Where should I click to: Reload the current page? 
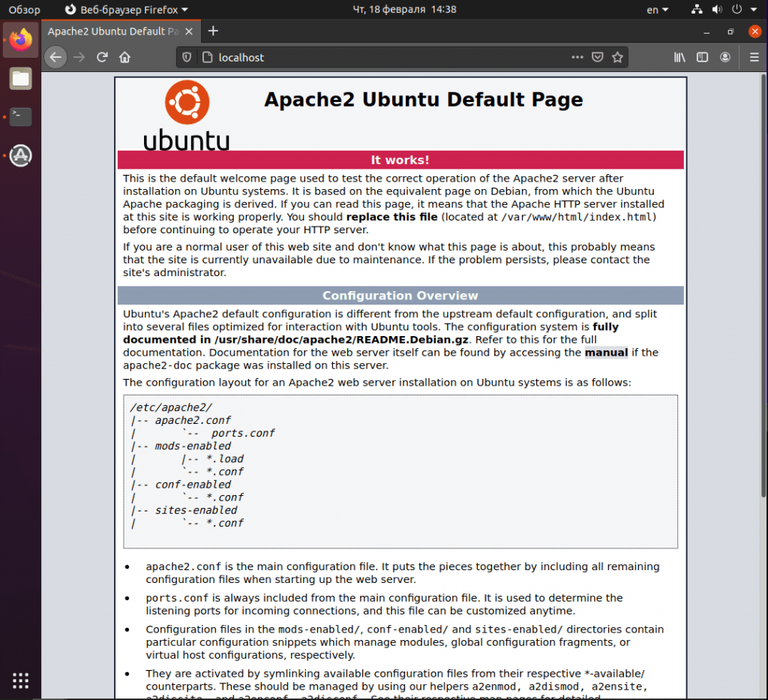tap(103, 57)
